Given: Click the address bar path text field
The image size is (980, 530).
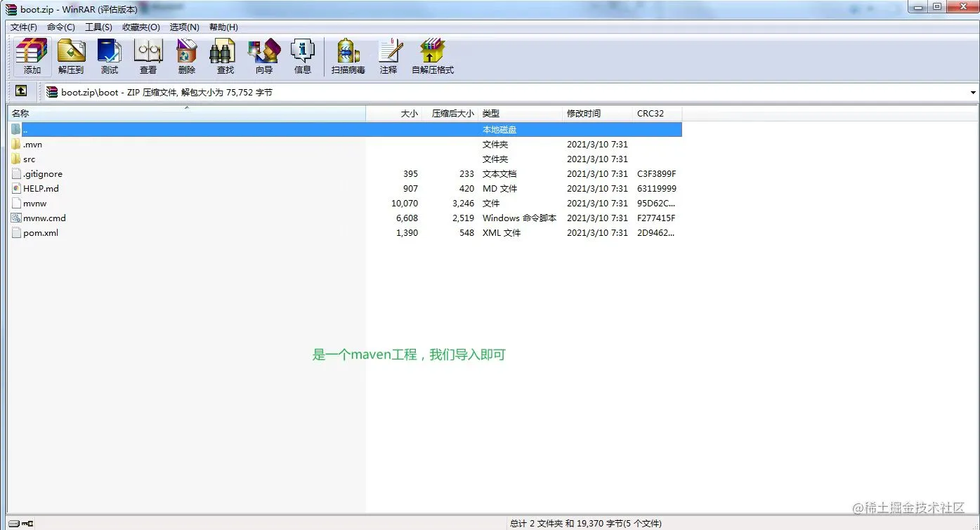Looking at the screenshot, I should tap(506, 92).
